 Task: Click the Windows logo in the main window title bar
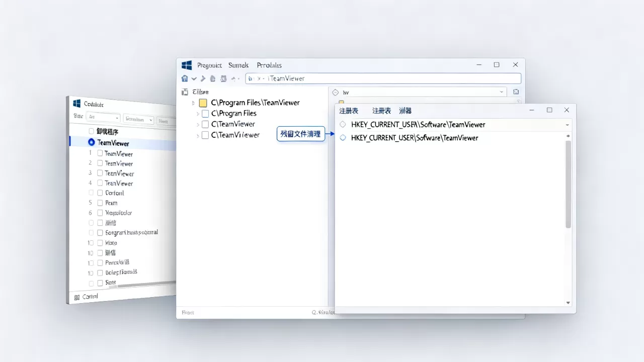(187, 65)
